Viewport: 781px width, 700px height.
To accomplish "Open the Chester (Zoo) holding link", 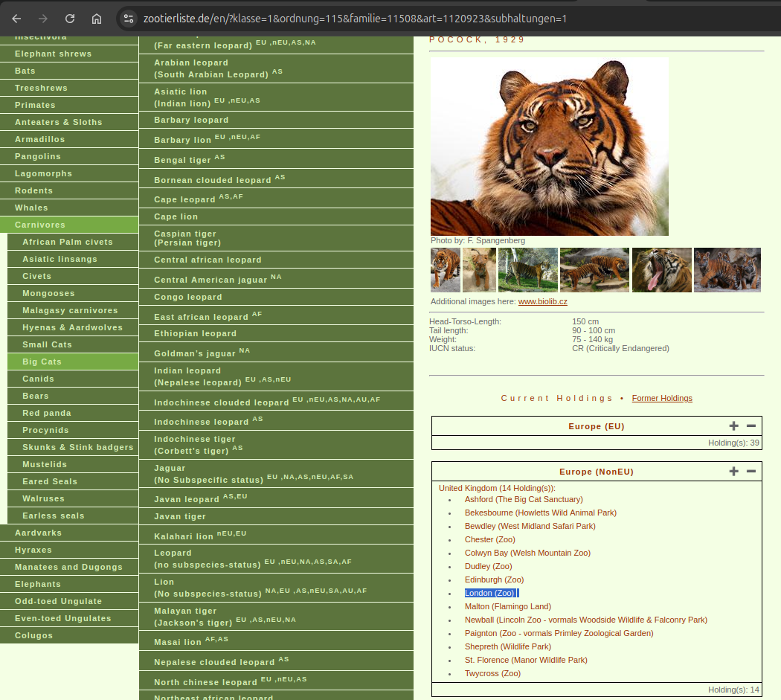I will [x=489, y=539].
